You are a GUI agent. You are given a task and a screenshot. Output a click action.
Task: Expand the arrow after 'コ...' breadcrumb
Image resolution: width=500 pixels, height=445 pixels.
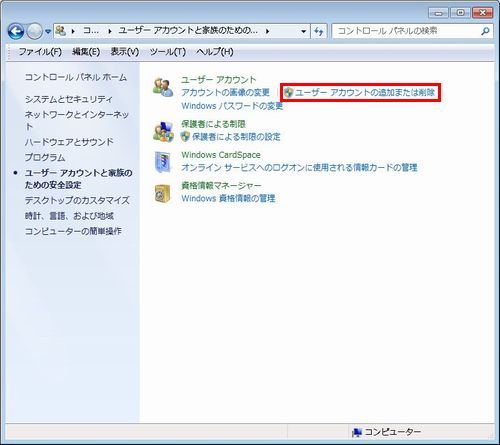pyautogui.click(x=110, y=31)
